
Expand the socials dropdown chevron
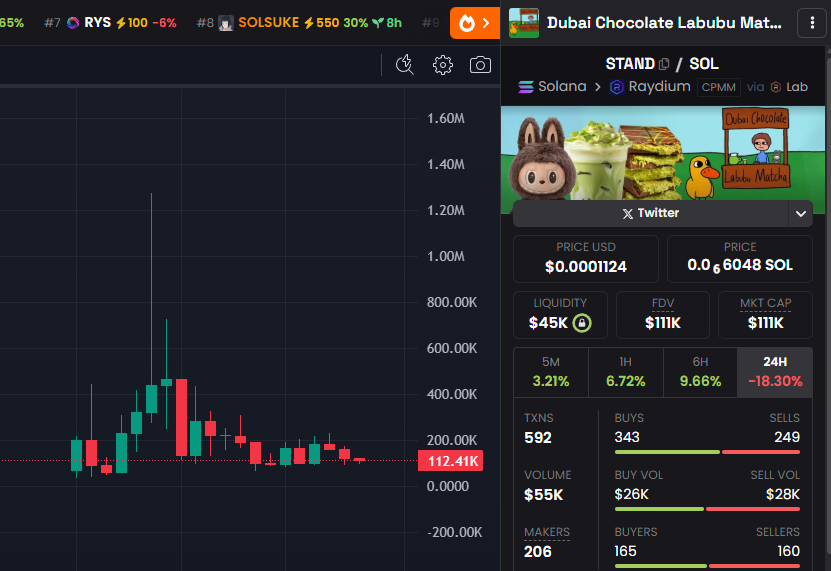[801, 214]
